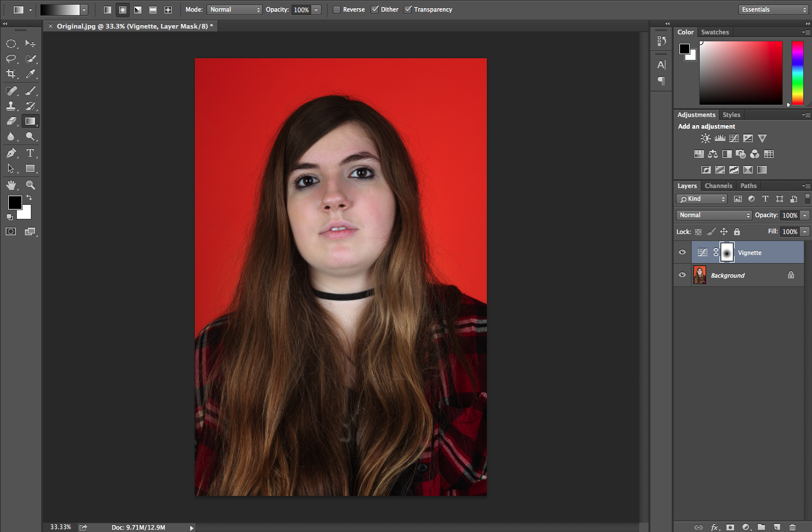Select the History Brush tool

(x=30, y=106)
